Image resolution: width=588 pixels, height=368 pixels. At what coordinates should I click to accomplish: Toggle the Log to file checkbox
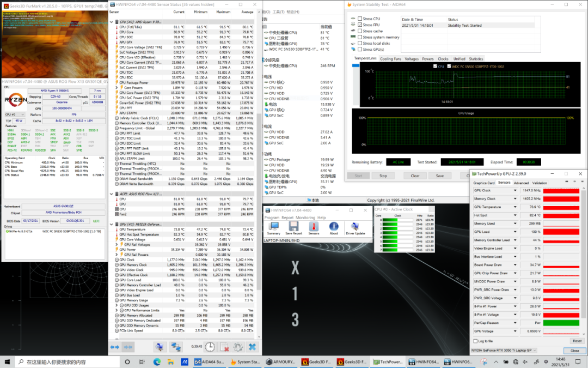pyautogui.click(x=475, y=341)
